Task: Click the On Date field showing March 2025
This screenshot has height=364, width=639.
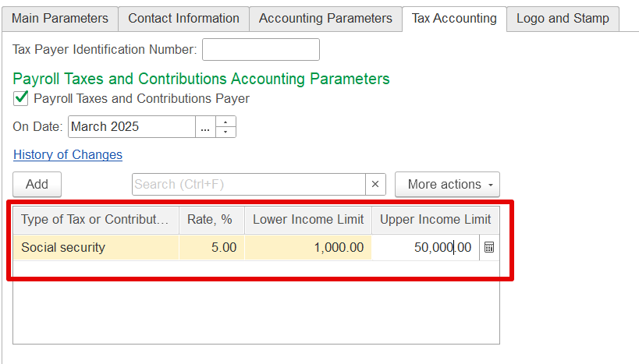Action: tap(132, 127)
